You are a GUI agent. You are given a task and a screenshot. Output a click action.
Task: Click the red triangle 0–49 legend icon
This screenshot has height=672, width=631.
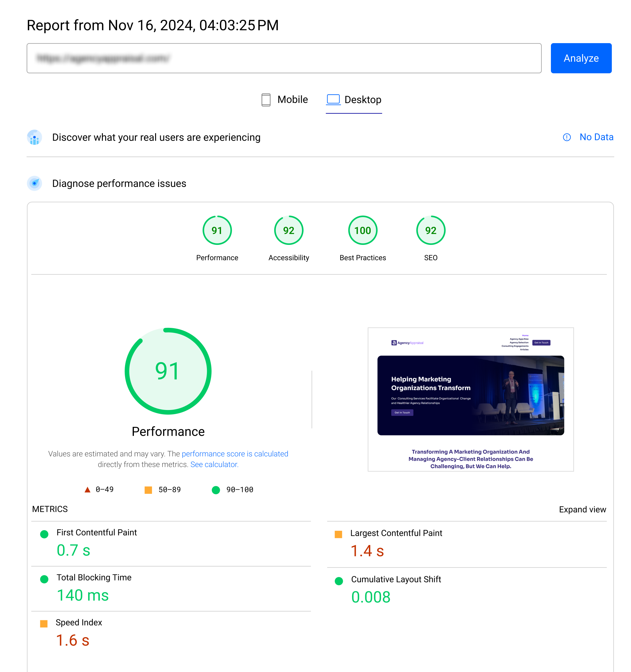tap(87, 489)
